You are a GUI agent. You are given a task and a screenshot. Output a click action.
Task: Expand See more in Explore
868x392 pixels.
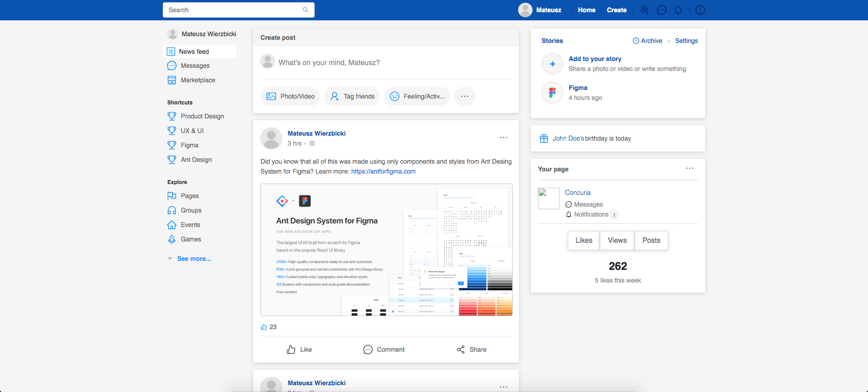[x=194, y=259]
